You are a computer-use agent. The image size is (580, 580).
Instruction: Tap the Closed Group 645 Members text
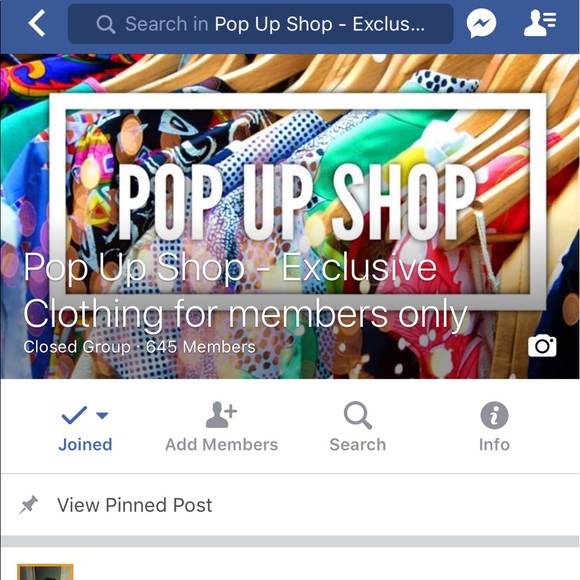click(x=139, y=347)
